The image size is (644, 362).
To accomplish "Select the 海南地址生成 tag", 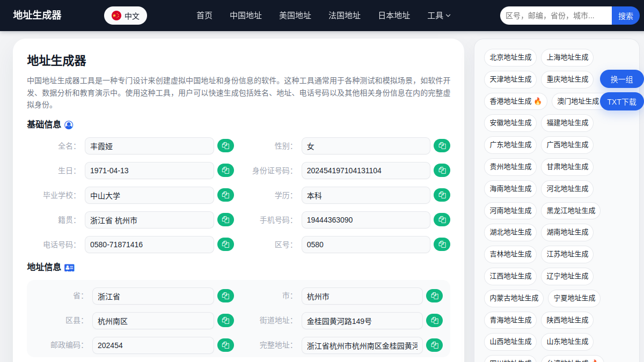I will 510,189.
